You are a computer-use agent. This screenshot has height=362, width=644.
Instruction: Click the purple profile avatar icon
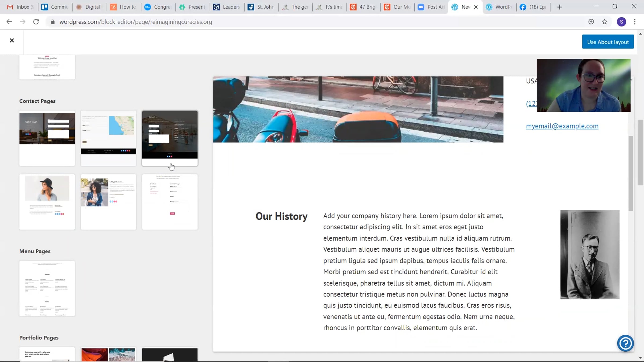[621, 22]
